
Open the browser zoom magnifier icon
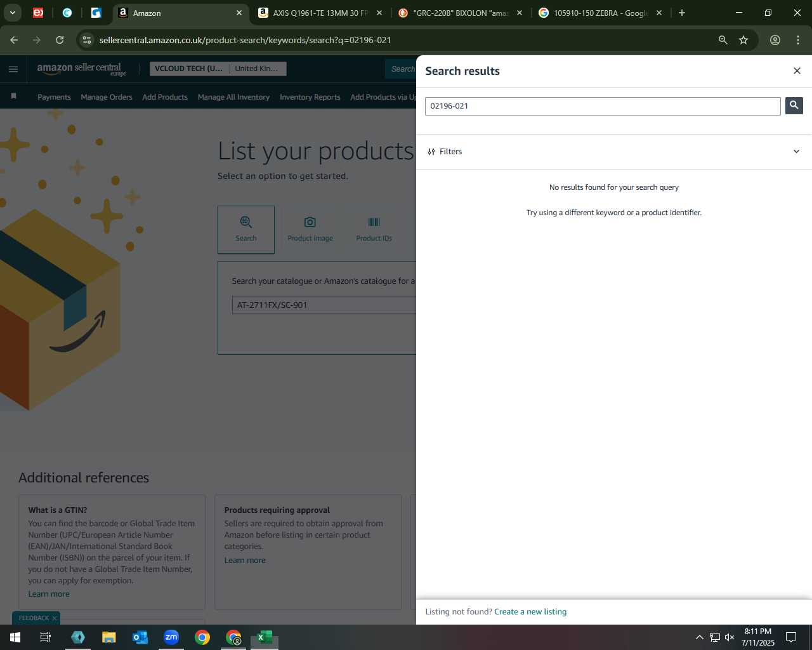(x=723, y=40)
